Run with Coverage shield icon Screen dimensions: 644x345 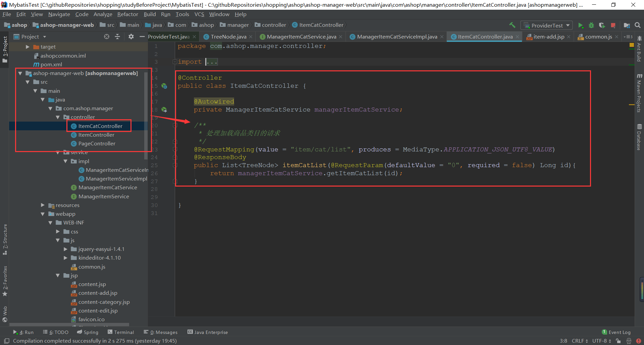click(602, 25)
